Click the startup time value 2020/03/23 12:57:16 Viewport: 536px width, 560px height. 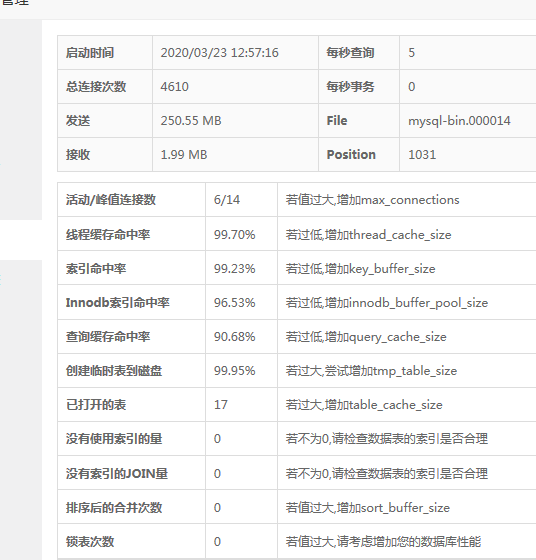point(219,53)
